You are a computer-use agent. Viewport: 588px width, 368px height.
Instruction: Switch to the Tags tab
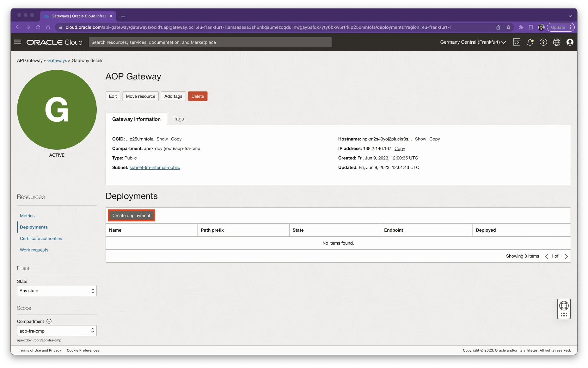click(179, 119)
